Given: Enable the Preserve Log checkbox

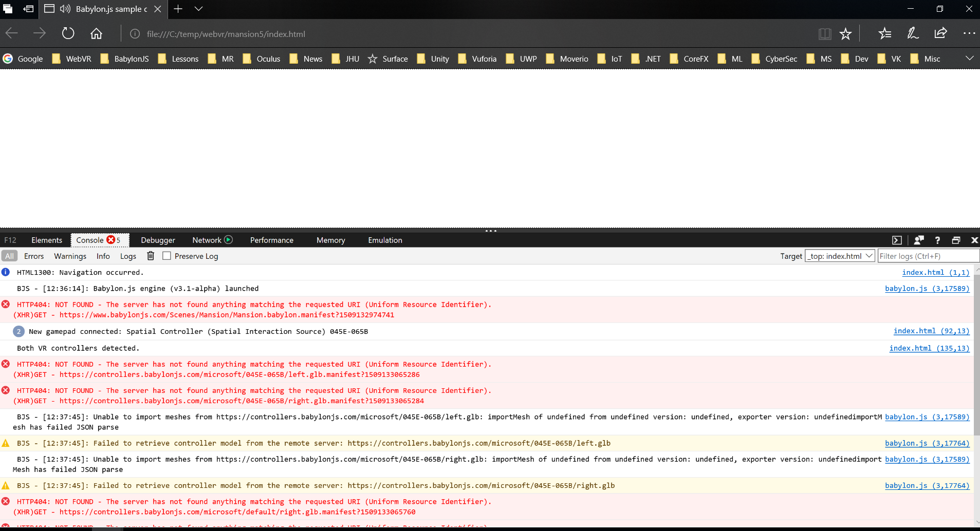Looking at the screenshot, I should coord(167,256).
